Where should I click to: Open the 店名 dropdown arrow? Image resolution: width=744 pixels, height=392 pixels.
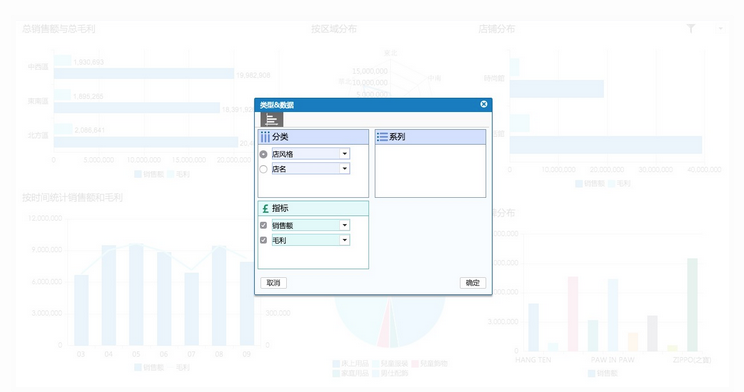(344, 168)
